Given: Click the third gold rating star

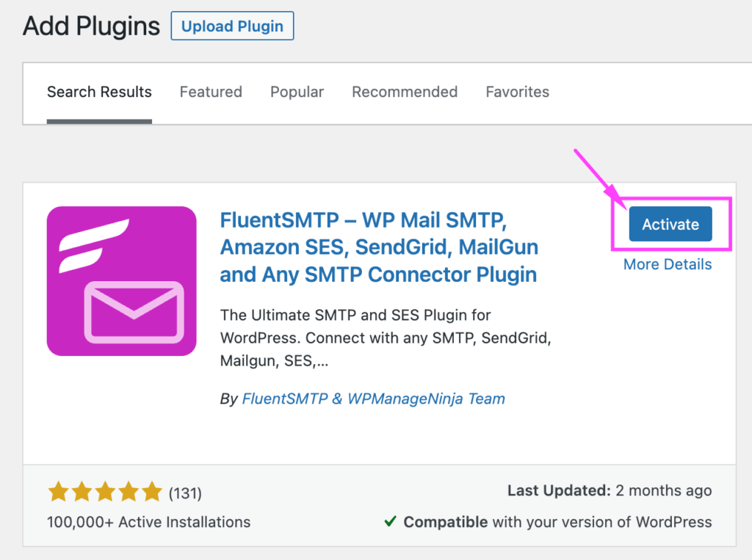Looking at the screenshot, I should [x=107, y=491].
